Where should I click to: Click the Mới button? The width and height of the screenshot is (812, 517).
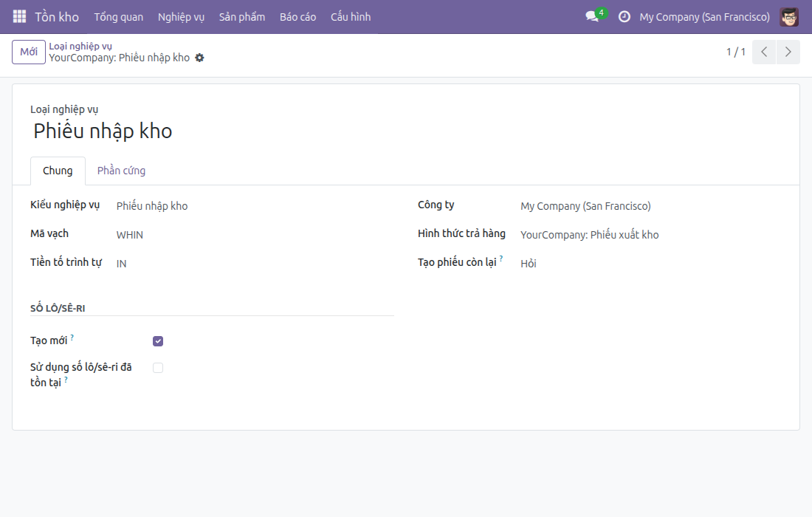(29, 52)
